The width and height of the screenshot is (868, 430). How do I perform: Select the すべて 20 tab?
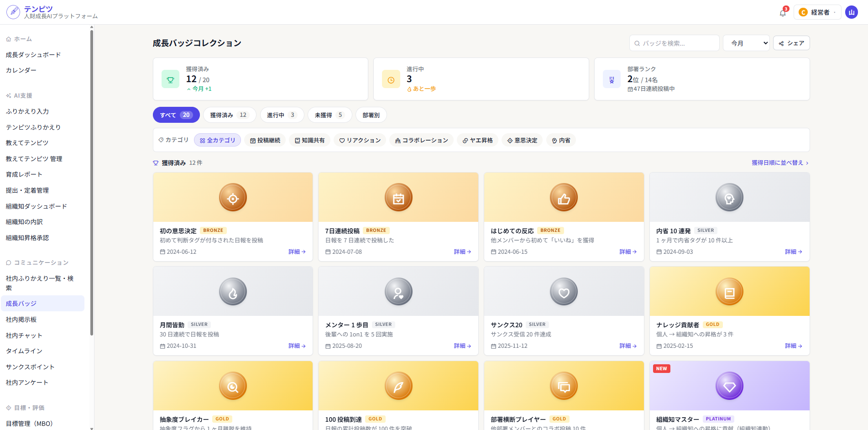click(176, 115)
